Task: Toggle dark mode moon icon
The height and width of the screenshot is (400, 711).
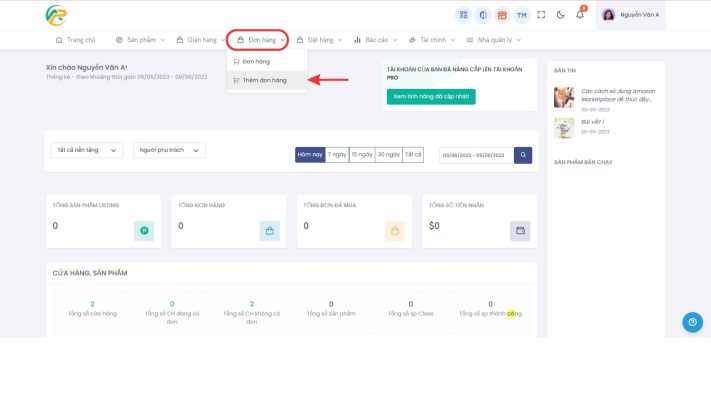Action: [560, 15]
